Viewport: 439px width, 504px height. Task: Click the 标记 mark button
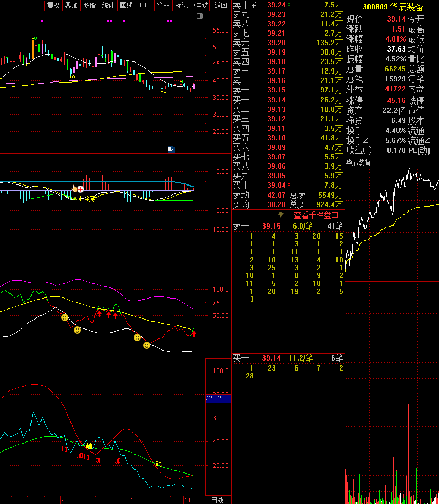click(181, 5)
